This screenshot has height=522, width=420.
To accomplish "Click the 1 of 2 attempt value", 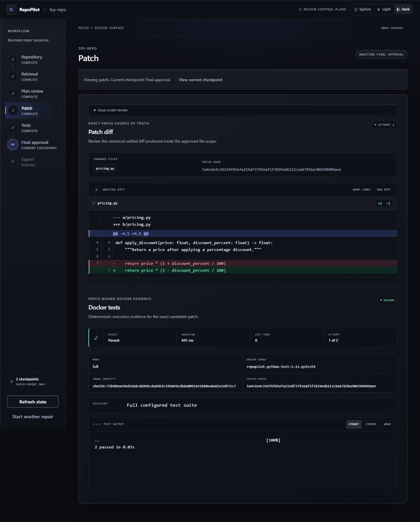I will pyautogui.click(x=333, y=340).
